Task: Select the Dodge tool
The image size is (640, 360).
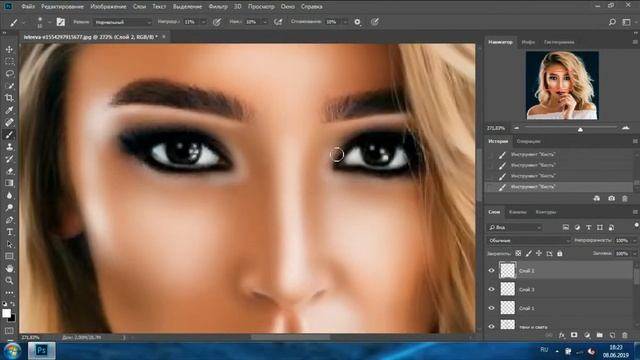Action: [x=9, y=208]
